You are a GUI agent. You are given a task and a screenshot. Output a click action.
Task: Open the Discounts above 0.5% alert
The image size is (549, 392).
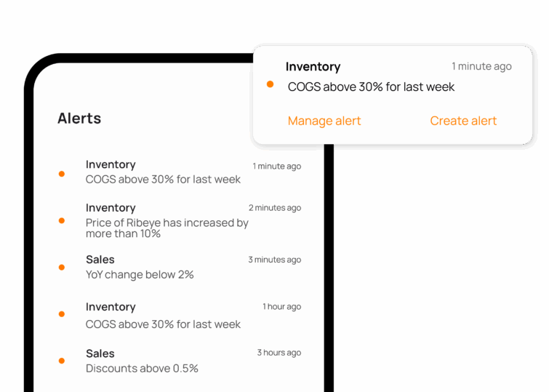142,369
